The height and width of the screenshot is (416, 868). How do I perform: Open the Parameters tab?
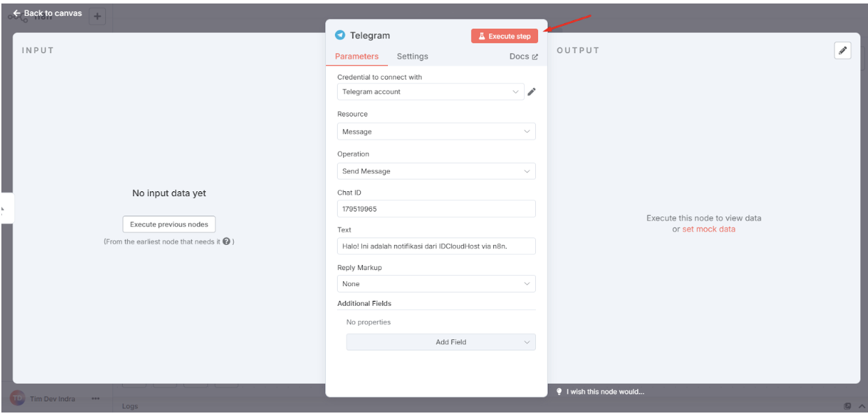click(x=357, y=57)
